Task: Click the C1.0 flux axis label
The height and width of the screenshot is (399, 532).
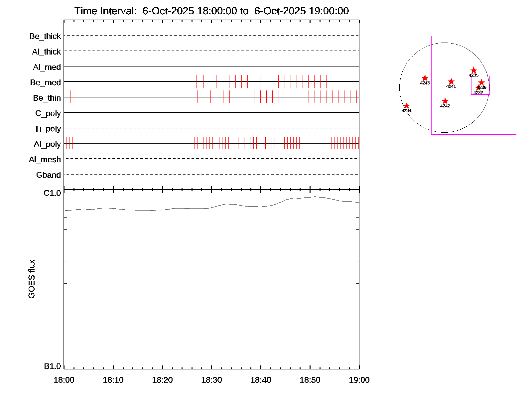Action: tap(52, 193)
